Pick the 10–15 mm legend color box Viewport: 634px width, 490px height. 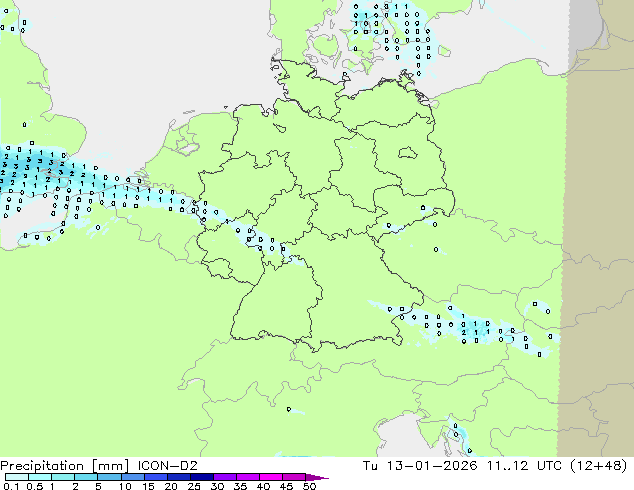click(x=132, y=477)
